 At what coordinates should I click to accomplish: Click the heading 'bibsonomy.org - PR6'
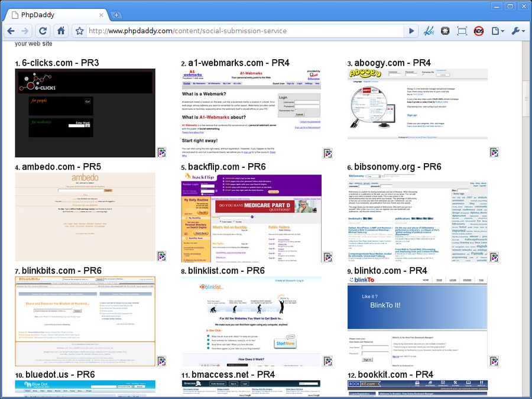398,167
